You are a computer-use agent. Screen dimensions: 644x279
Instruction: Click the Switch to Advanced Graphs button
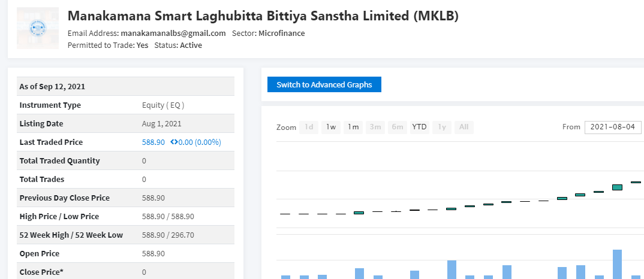(324, 84)
